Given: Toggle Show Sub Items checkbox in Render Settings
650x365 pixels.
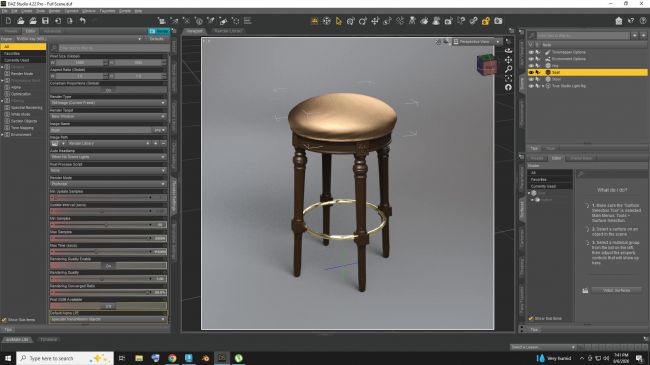Looking at the screenshot, I should [x=4, y=320].
